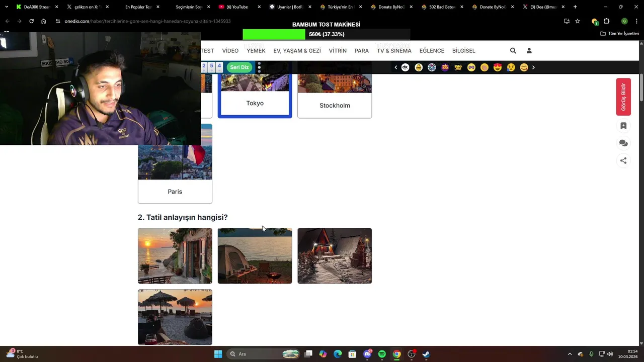Open the BİLGİSEL menu item

(464, 51)
